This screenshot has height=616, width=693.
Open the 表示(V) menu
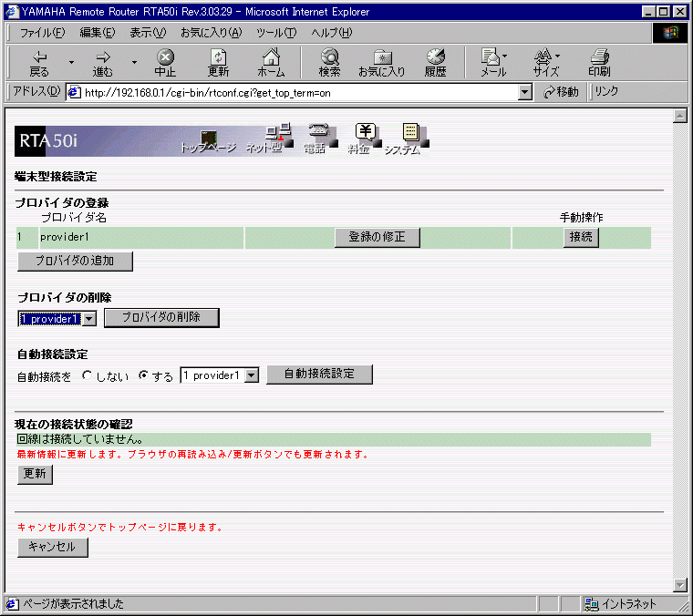click(x=148, y=33)
